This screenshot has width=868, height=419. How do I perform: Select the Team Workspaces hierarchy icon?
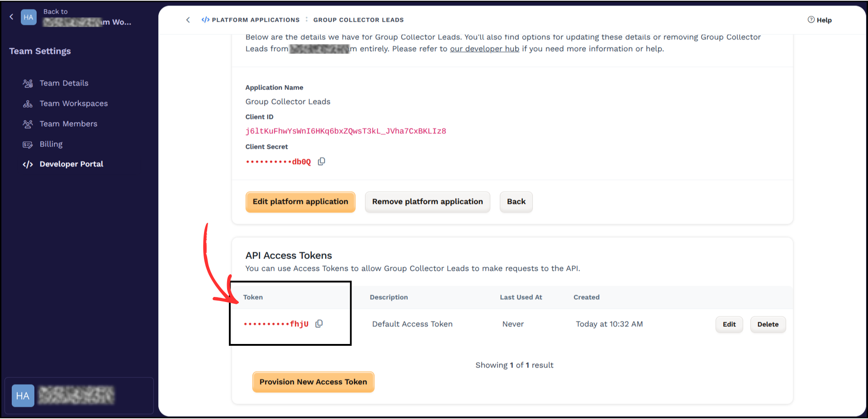tap(27, 104)
